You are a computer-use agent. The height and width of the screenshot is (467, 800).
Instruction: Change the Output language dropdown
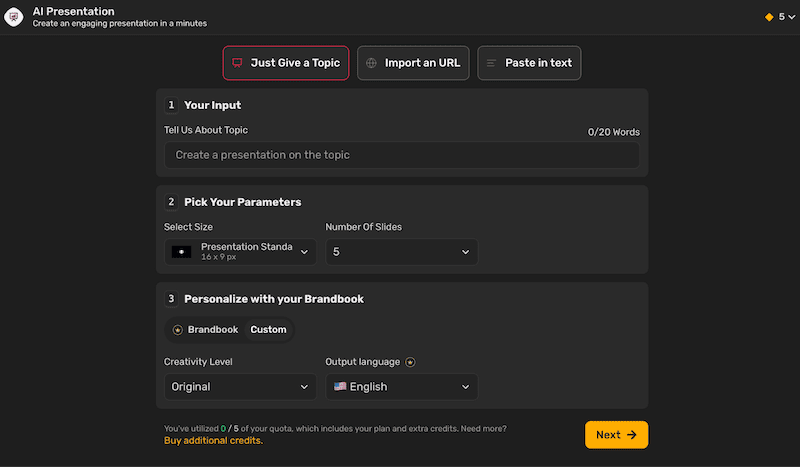pos(401,387)
